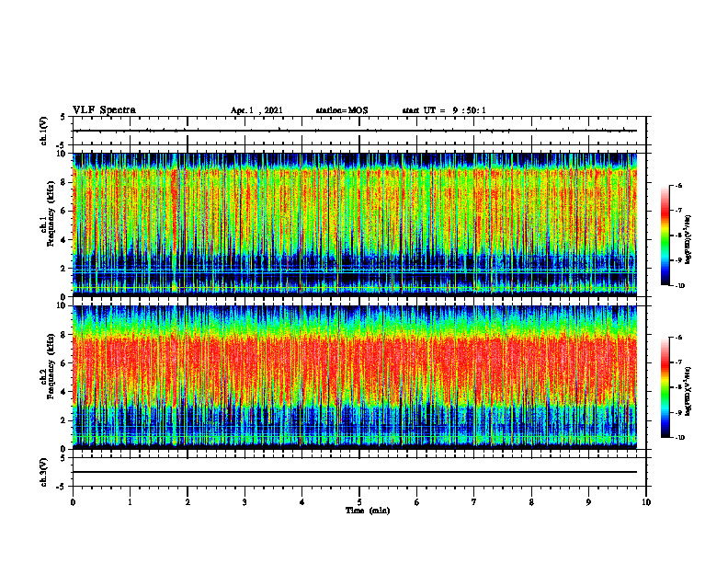Click the "-6" label on ch.2 color scale
The width and height of the screenshot is (728, 563).
tap(678, 338)
